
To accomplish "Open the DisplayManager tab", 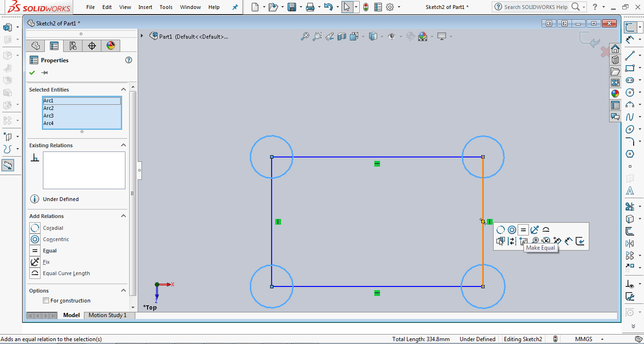I will 111,46.
